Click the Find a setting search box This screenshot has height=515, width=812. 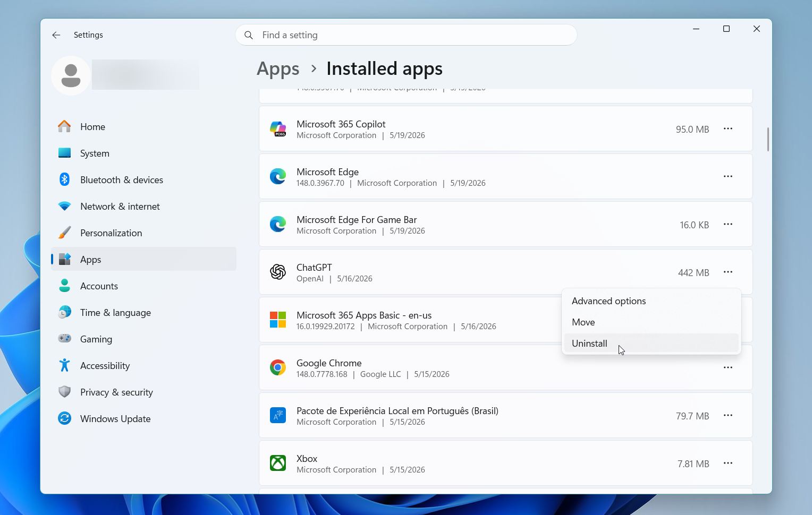click(406, 35)
